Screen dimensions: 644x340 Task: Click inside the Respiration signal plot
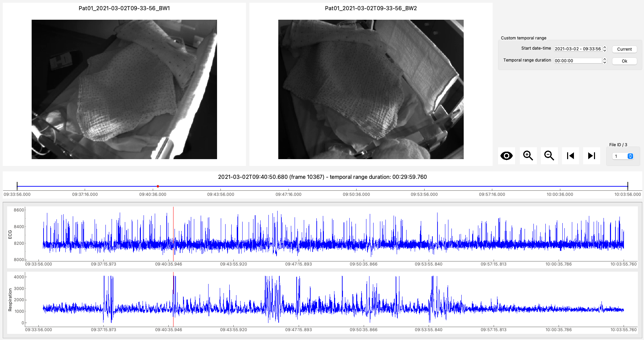pos(332,299)
